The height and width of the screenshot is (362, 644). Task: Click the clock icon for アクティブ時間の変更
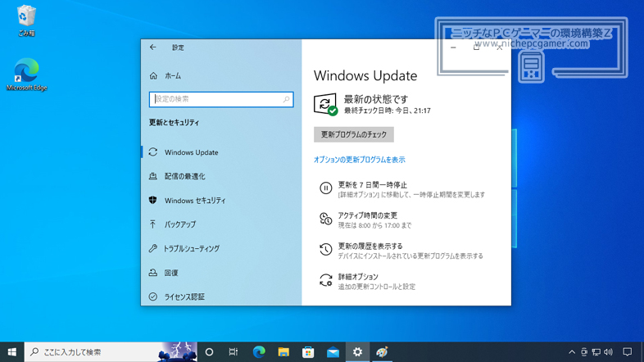click(326, 219)
